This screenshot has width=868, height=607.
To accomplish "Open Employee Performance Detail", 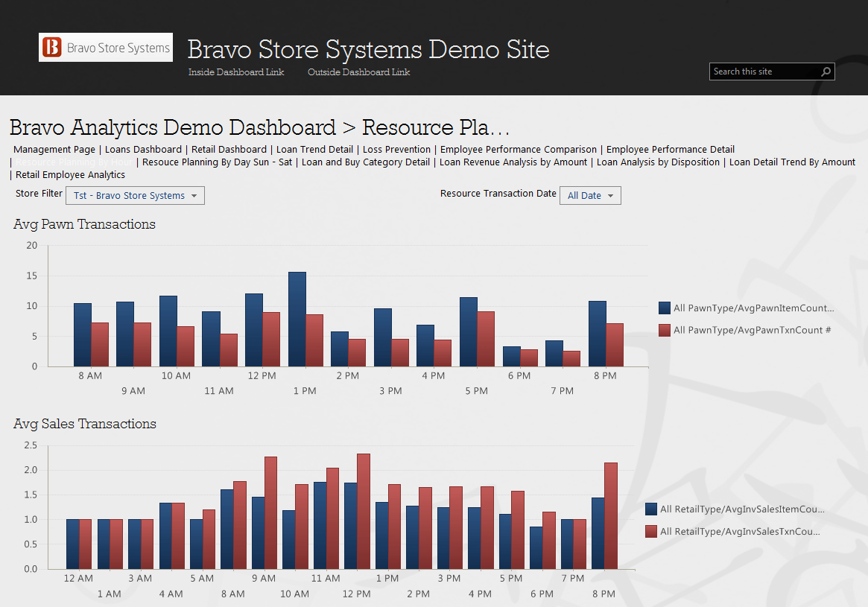I will (671, 150).
